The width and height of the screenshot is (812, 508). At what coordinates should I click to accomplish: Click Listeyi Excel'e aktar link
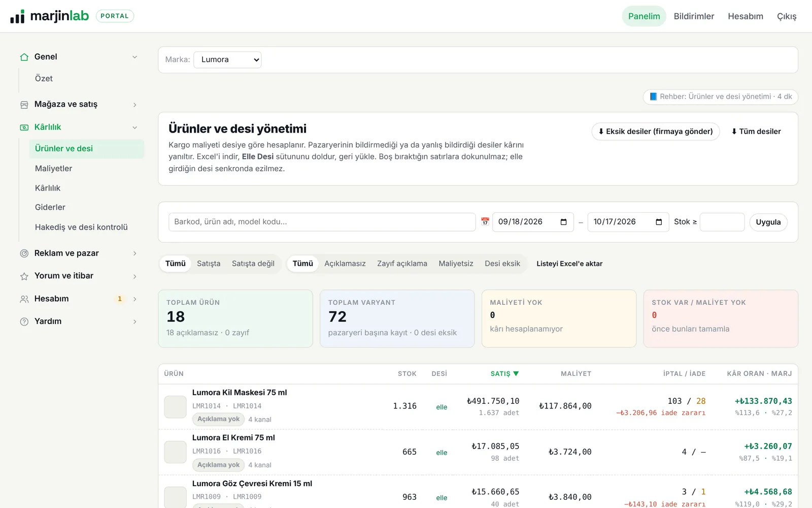pyautogui.click(x=569, y=264)
